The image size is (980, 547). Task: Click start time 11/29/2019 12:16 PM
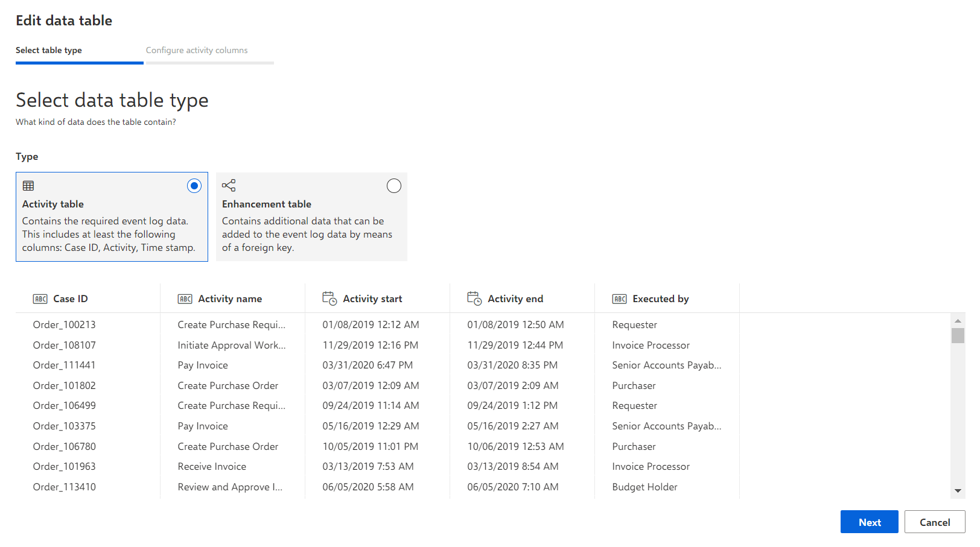371,346
